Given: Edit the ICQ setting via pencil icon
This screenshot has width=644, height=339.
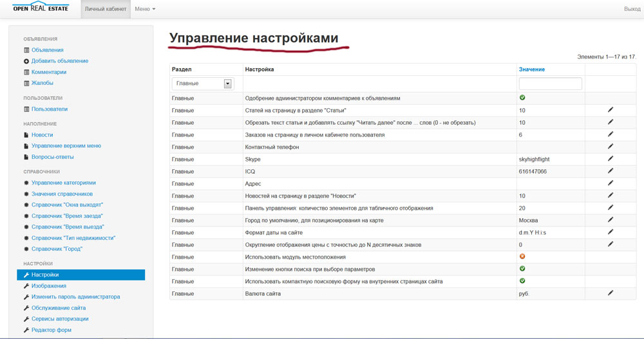Looking at the screenshot, I should click(x=611, y=171).
